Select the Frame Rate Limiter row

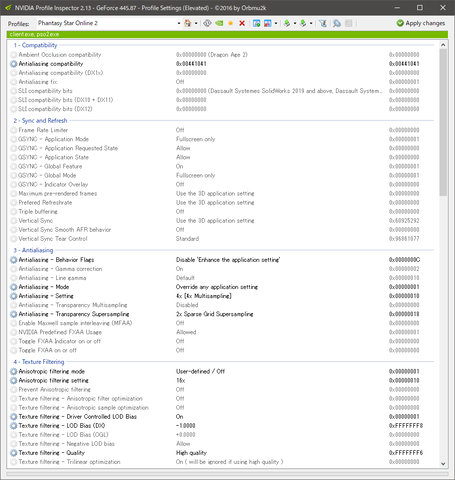[x=222, y=130]
